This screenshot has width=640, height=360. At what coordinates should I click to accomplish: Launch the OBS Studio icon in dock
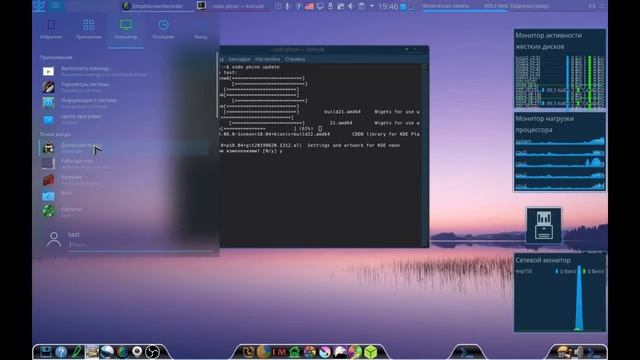click(x=152, y=351)
